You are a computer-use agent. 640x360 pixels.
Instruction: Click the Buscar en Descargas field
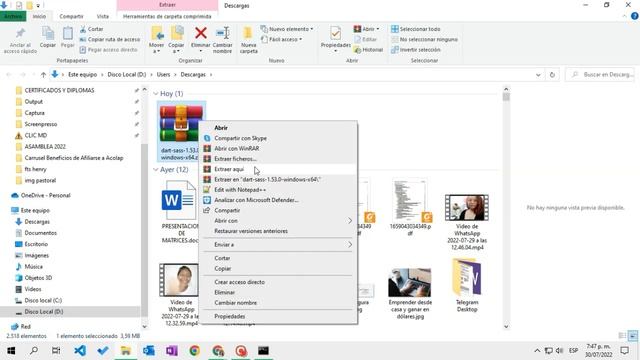(x=600, y=75)
